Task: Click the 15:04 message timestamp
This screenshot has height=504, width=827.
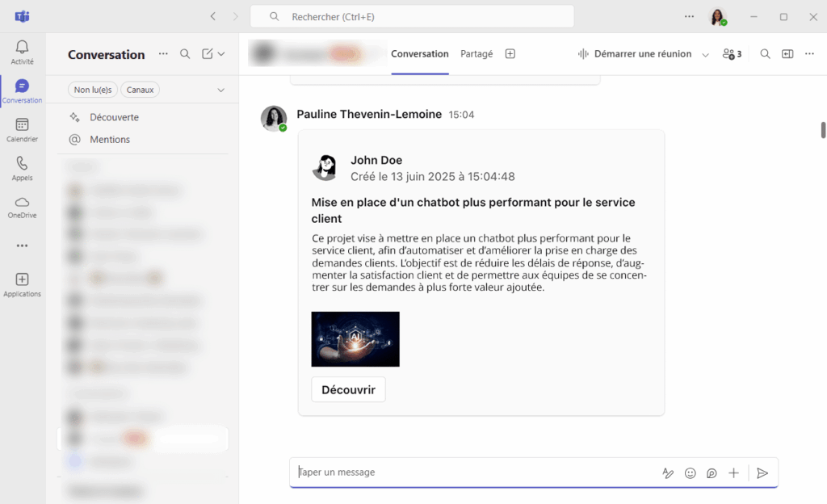Action: pos(461,115)
